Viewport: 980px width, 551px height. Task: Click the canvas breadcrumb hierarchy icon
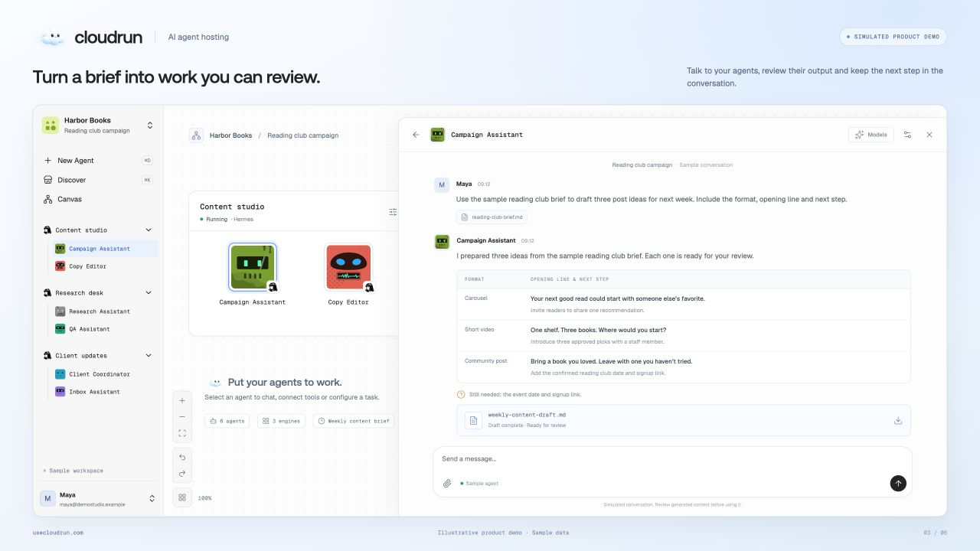coord(196,135)
